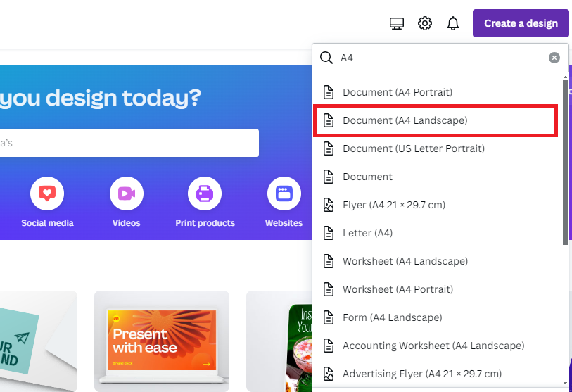This screenshot has height=392, width=572.
Task: Open the Print products printer icon
Action: click(205, 194)
